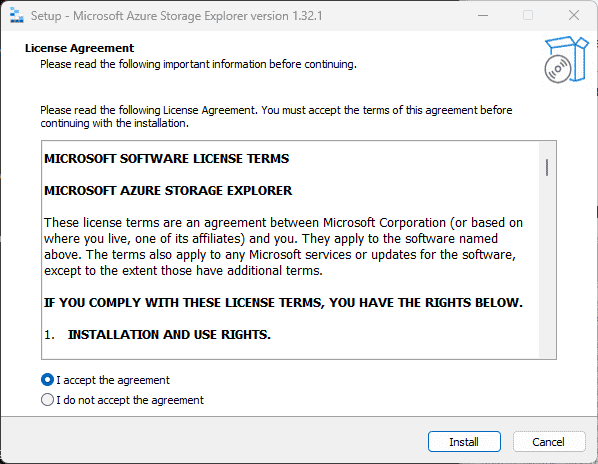The image size is (598, 464).
Task: Click the 'License Agreement' page title
Action: pyautogui.click(x=79, y=48)
